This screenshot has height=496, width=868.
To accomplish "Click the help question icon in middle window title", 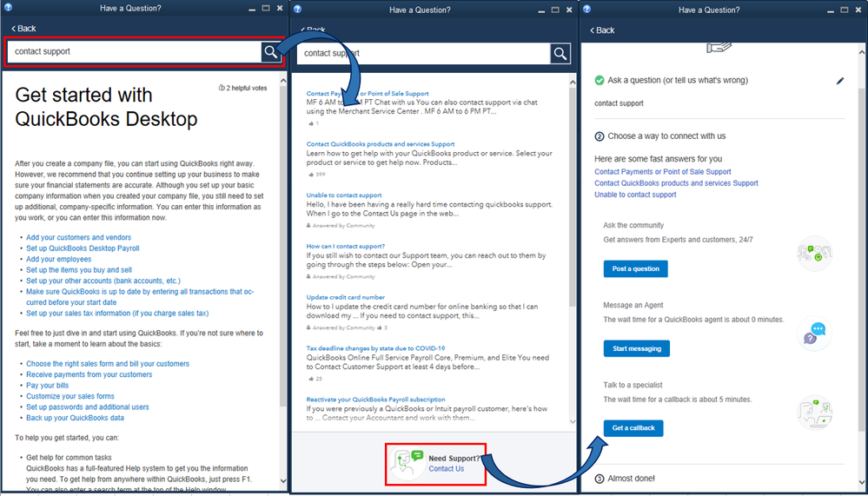I will pyautogui.click(x=298, y=9).
